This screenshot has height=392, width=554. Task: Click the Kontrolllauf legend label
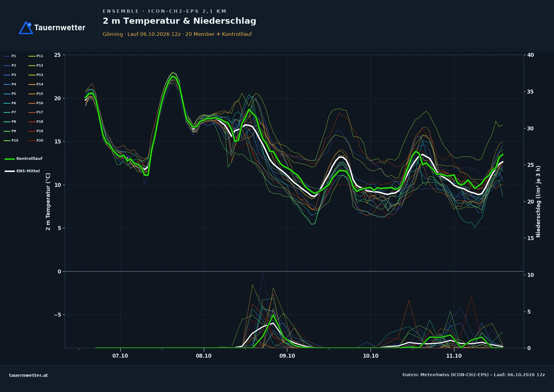click(29, 159)
